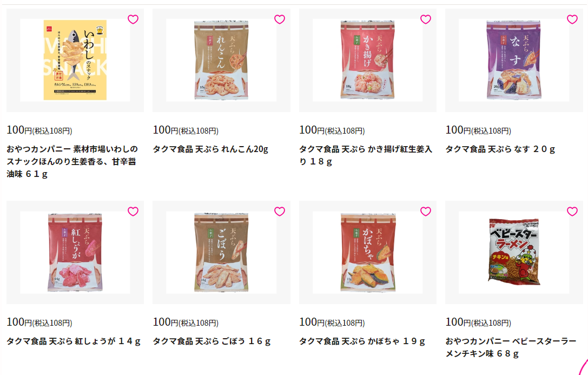This screenshot has height=375, width=588.
Task: Favorite the かき揚げ紅生姜入り tempura snack
Action: point(426,19)
